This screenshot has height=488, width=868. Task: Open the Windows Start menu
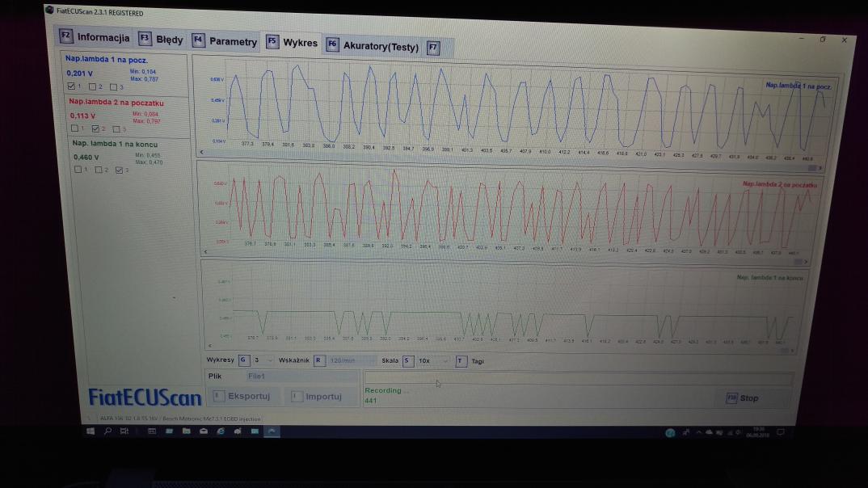tap(91, 431)
